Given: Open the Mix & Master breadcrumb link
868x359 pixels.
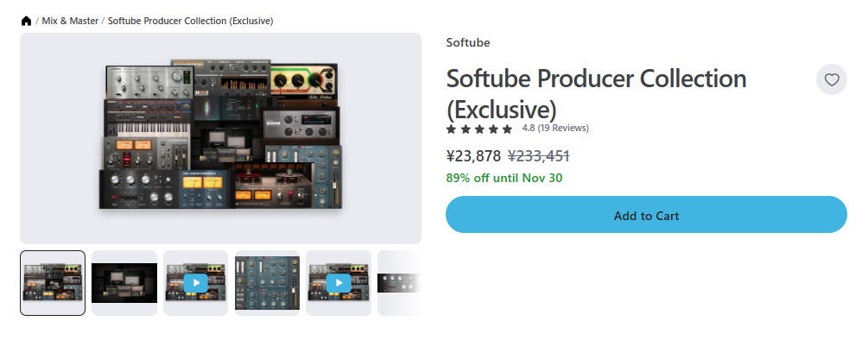Looking at the screenshot, I should point(70,20).
